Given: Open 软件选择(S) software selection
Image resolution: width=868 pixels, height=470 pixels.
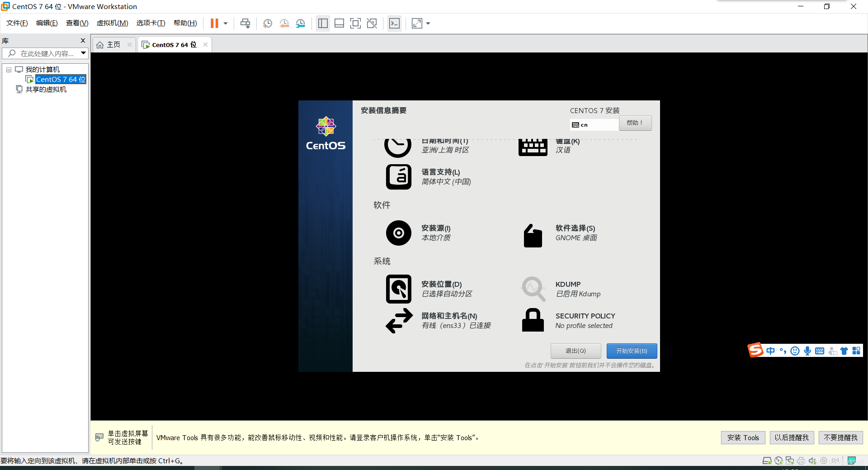Looking at the screenshot, I should coord(560,233).
